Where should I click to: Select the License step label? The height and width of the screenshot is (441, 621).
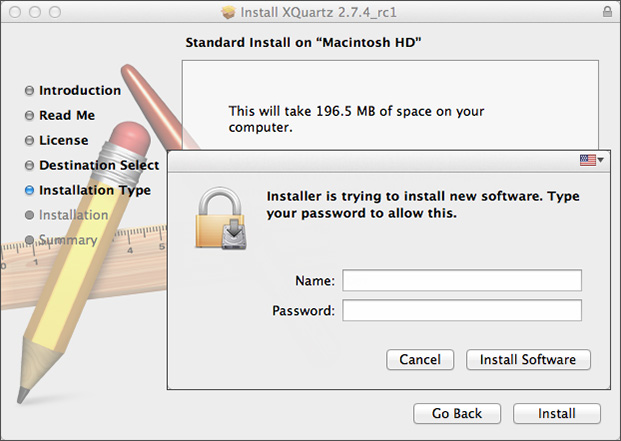point(64,141)
